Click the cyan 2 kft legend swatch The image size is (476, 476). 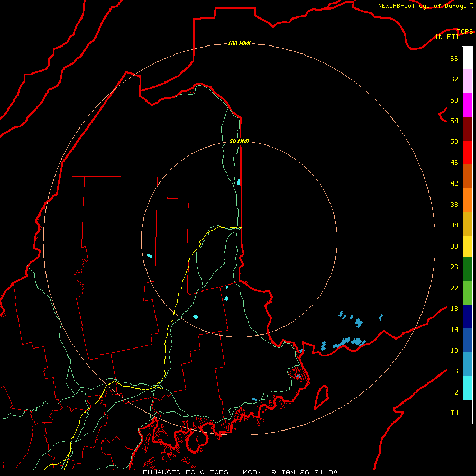pyautogui.click(x=467, y=387)
